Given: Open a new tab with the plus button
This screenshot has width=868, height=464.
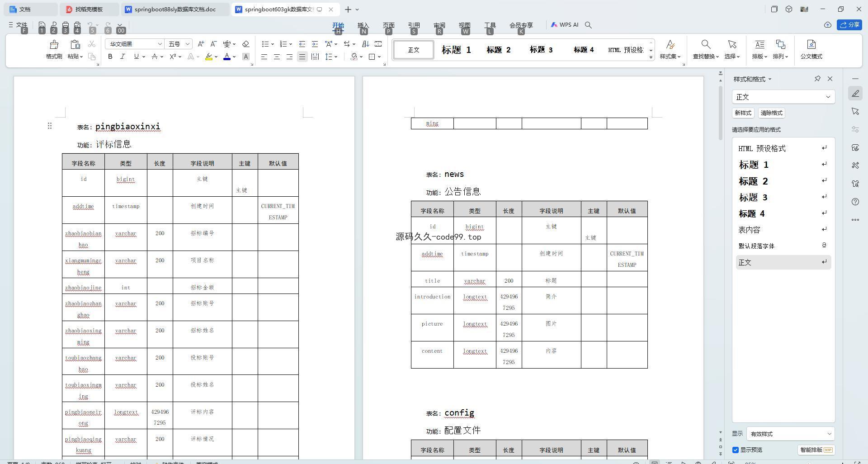Looking at the screenshot, I should (x=348, y=9).
